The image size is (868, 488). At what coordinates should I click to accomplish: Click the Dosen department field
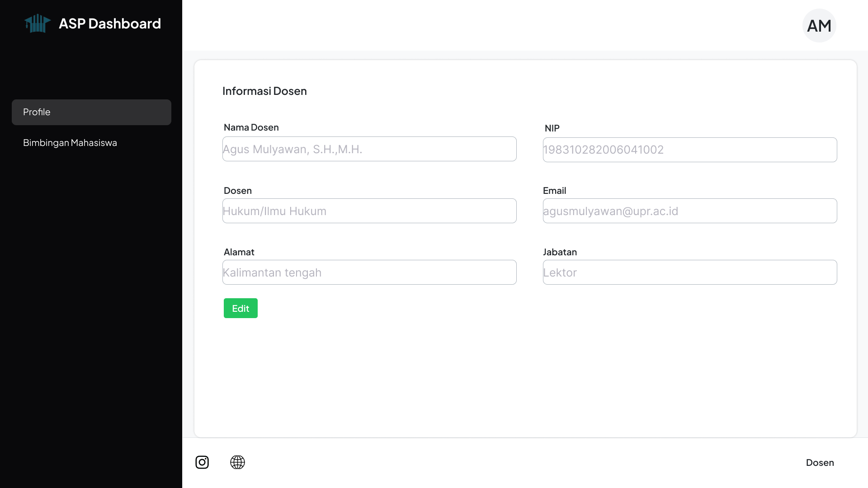coord(369,211)
